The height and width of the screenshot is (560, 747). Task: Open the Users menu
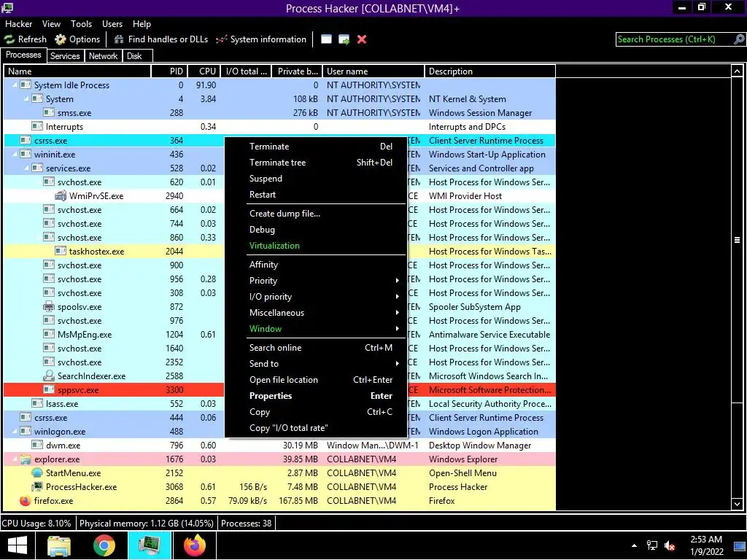[x=112, y=24]
